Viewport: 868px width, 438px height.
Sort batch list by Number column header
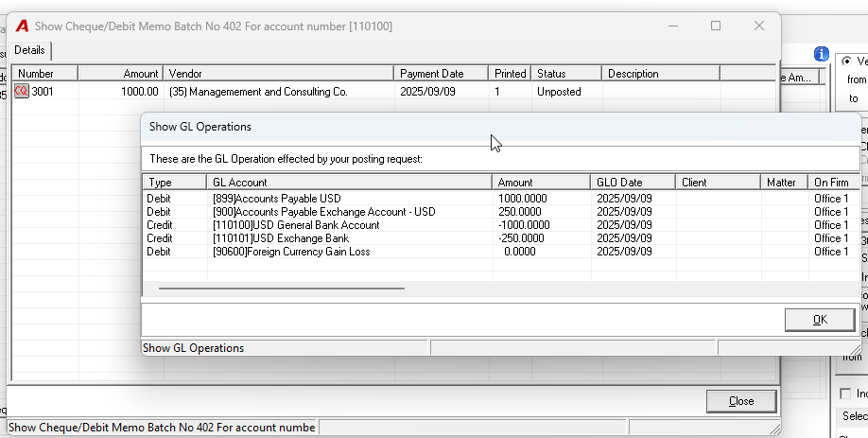(x=45, y=74)
